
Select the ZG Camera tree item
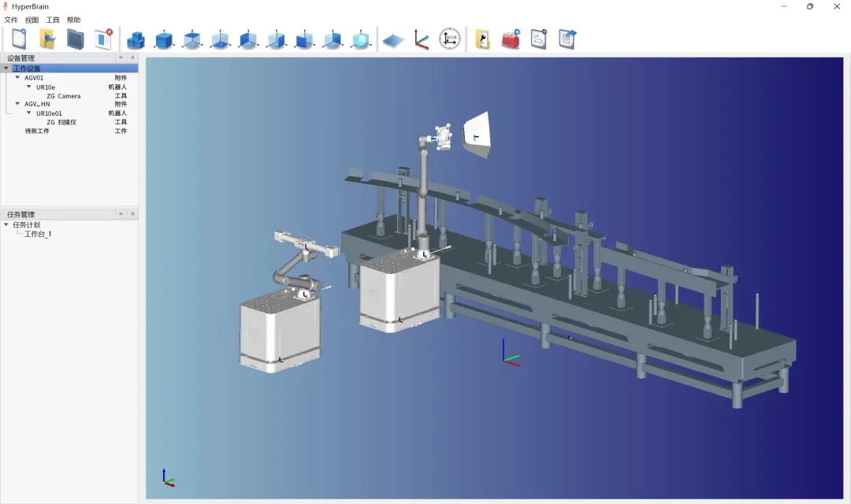tap(63, 96)
